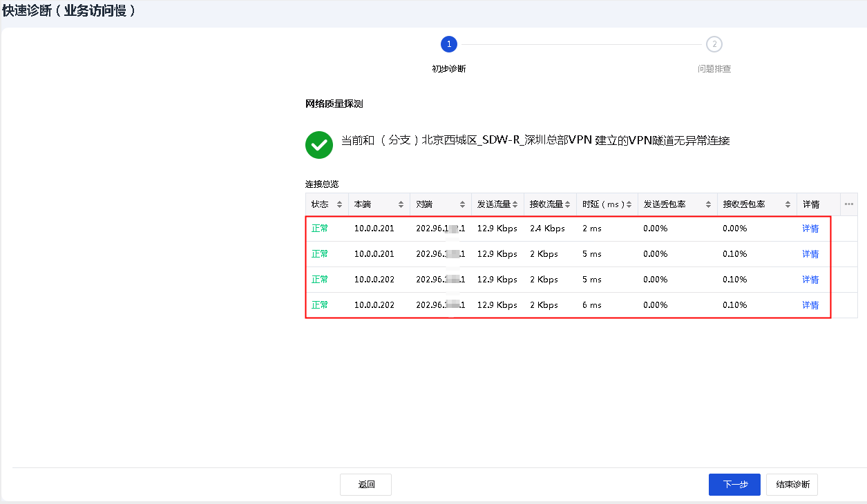This screenshot has height=504, width=867.
Task: Click the 返回 button
Action: 365,485
